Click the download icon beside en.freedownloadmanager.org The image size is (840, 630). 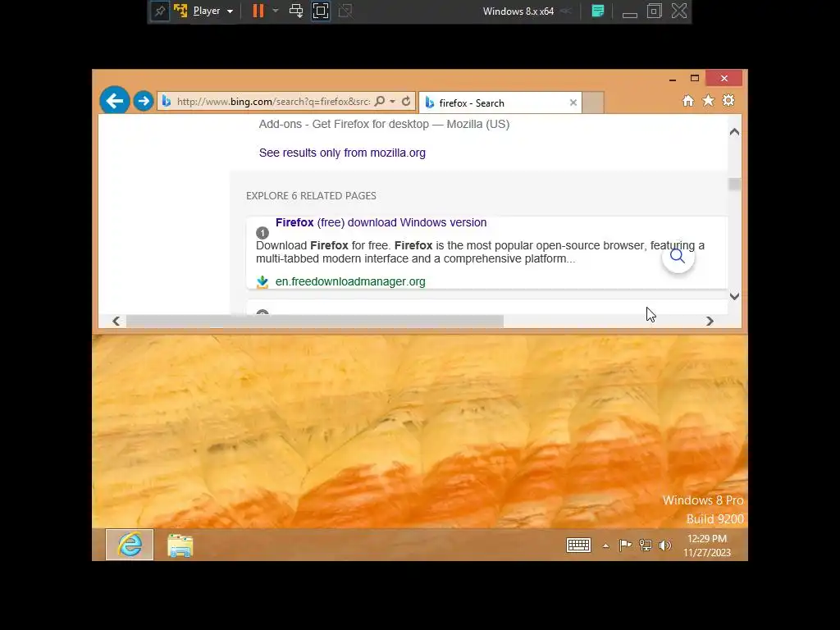[262, 282]
